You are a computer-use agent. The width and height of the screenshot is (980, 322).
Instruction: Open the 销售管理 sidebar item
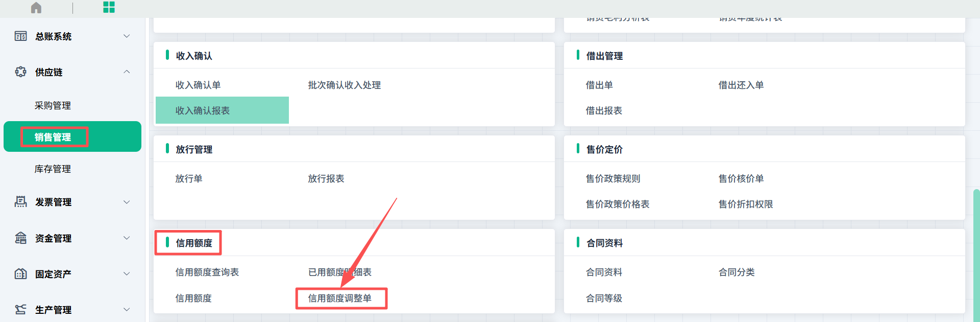click(53, 137)
